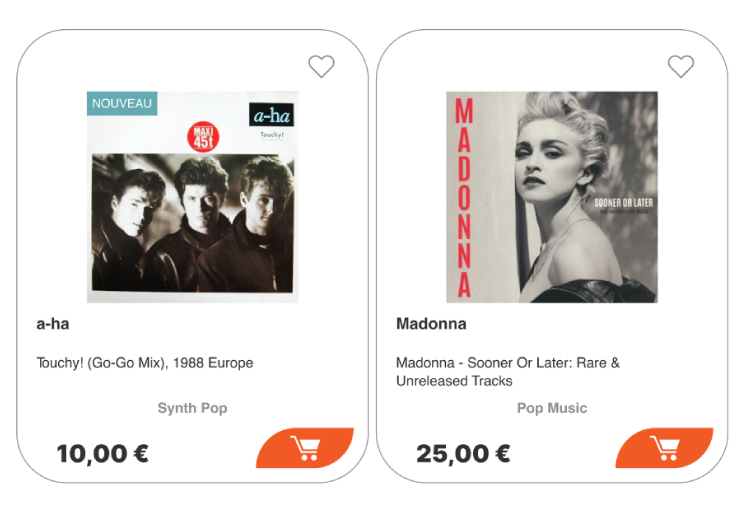Toggle the heart icon on the Madonna card
This screenshot has width=745, height=510.
pyautogui.click(x=681, y=66)
